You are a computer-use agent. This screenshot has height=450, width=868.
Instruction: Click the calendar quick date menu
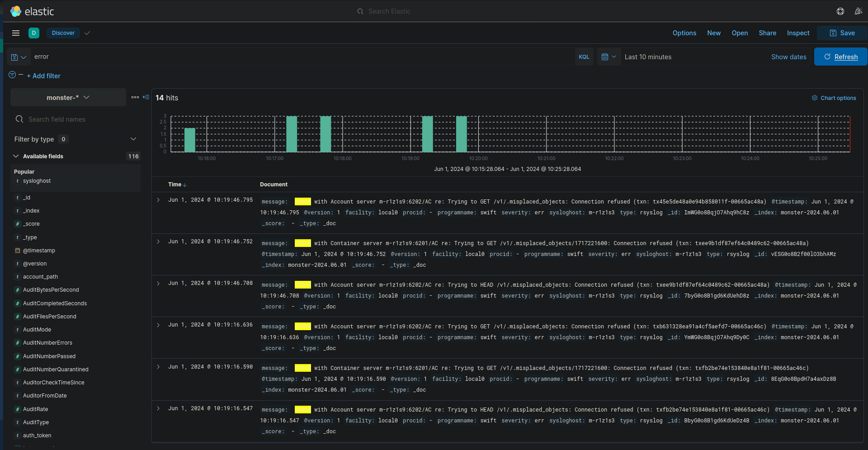tap(609, 57)
